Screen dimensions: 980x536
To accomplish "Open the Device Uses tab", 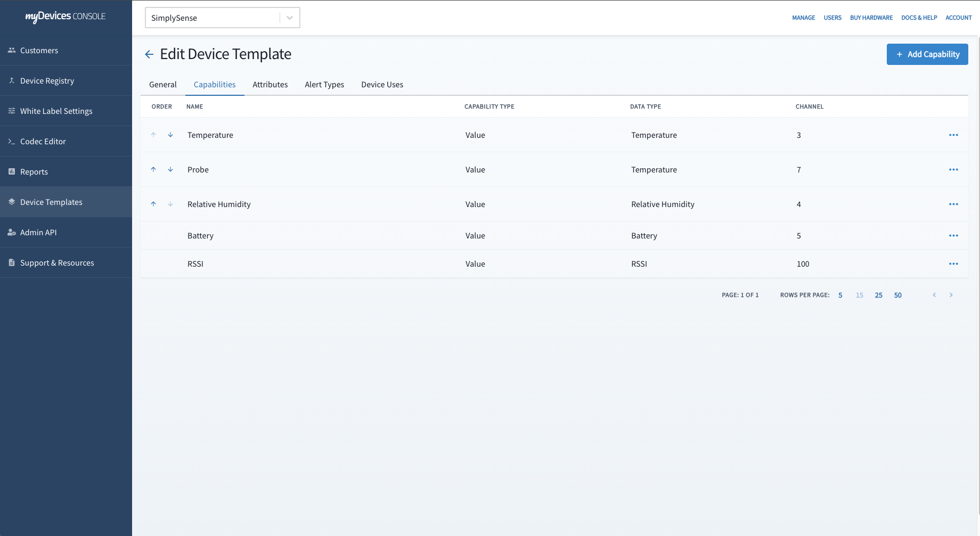I will [x=382, y=85].
